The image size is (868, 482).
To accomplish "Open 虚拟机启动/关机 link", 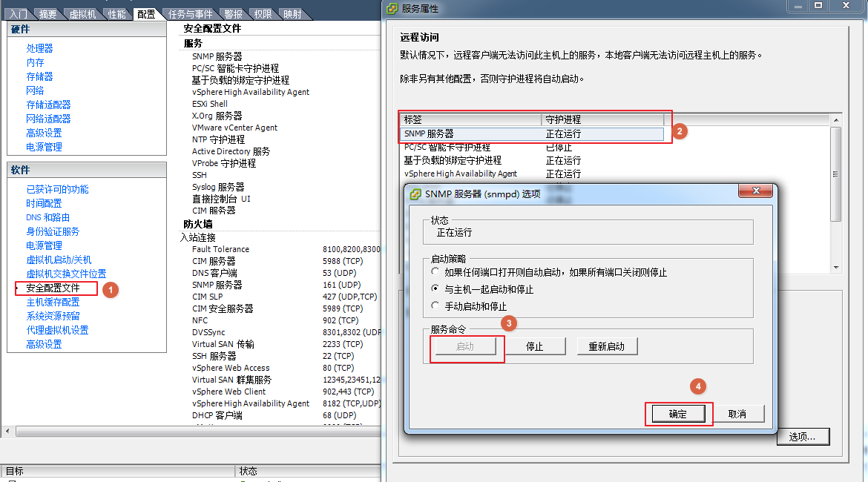I will point(59,260).
